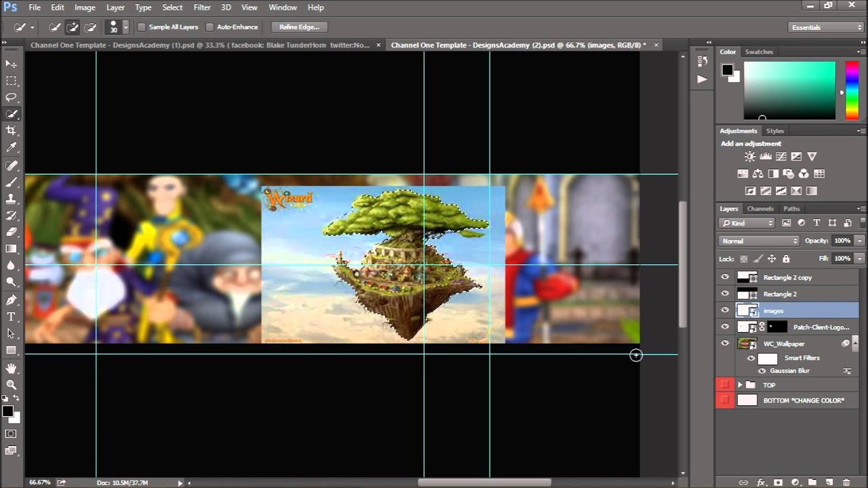Open the Layer menu
The height and width of the screenshot is (488, 868).
(x=115, y=7)
